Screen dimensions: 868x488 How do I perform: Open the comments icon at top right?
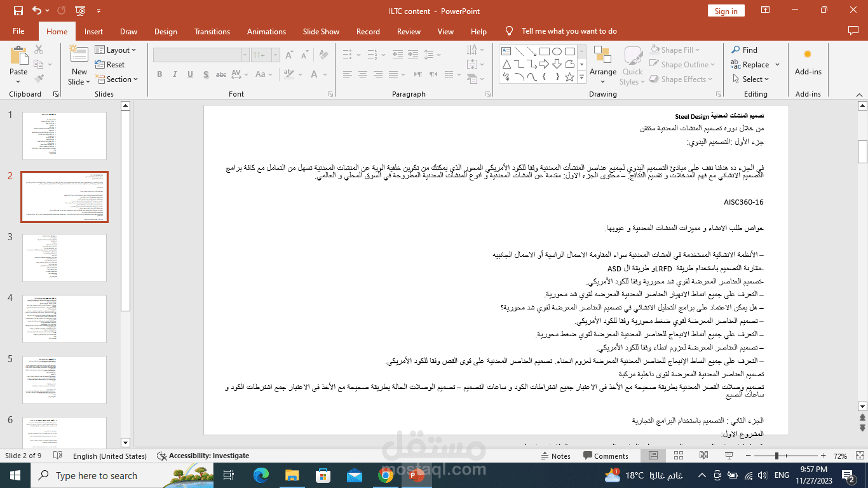853,30
